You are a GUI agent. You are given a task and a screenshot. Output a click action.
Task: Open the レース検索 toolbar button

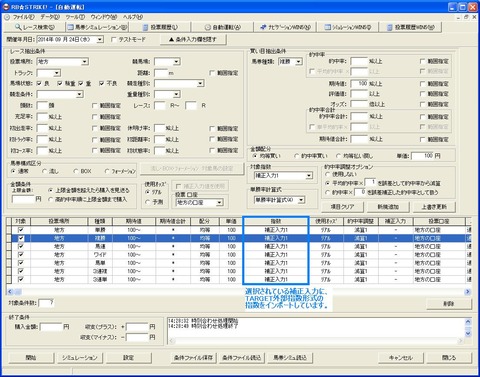tap(35, 27)
